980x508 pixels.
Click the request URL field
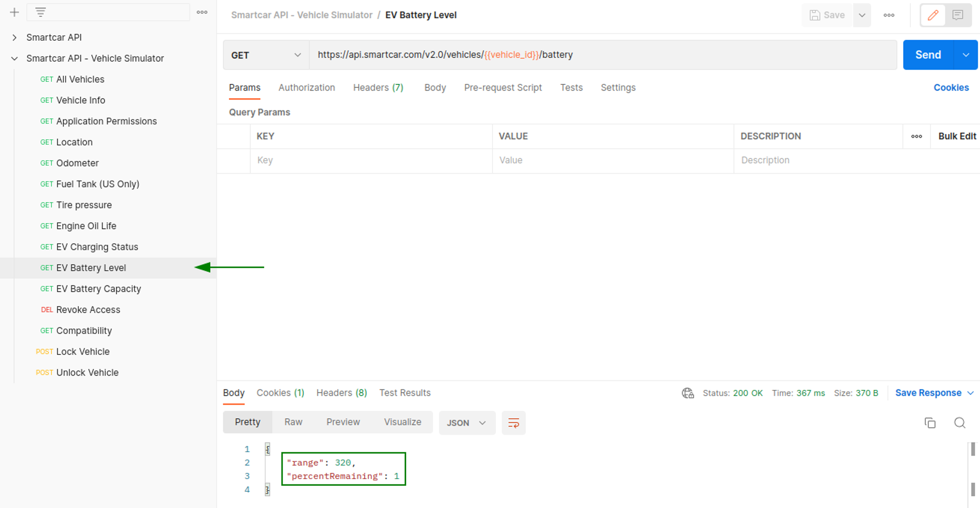click(x=603, y=55)
